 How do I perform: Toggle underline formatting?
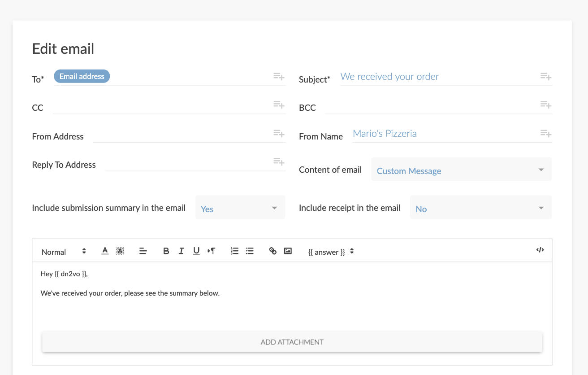[196, 251]
